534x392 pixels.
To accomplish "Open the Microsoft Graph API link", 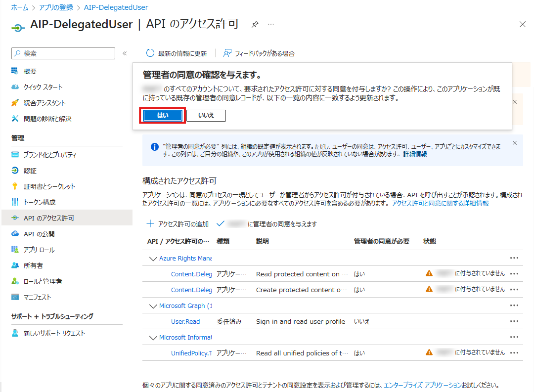I will coord(185,305).
